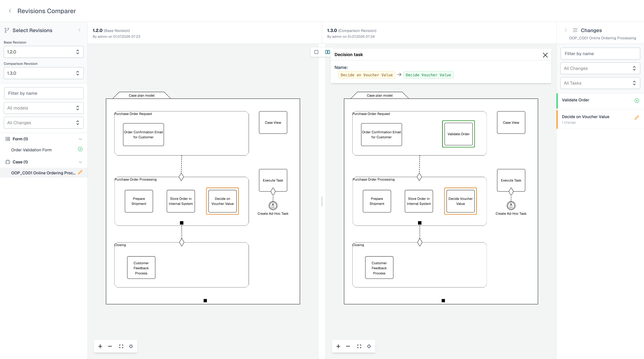Image resolution: width=644 pixels, height=359 pixels.
Task: Open the Base Revision 1.2.0 dropdown
Action: click(x=44, y=52)
